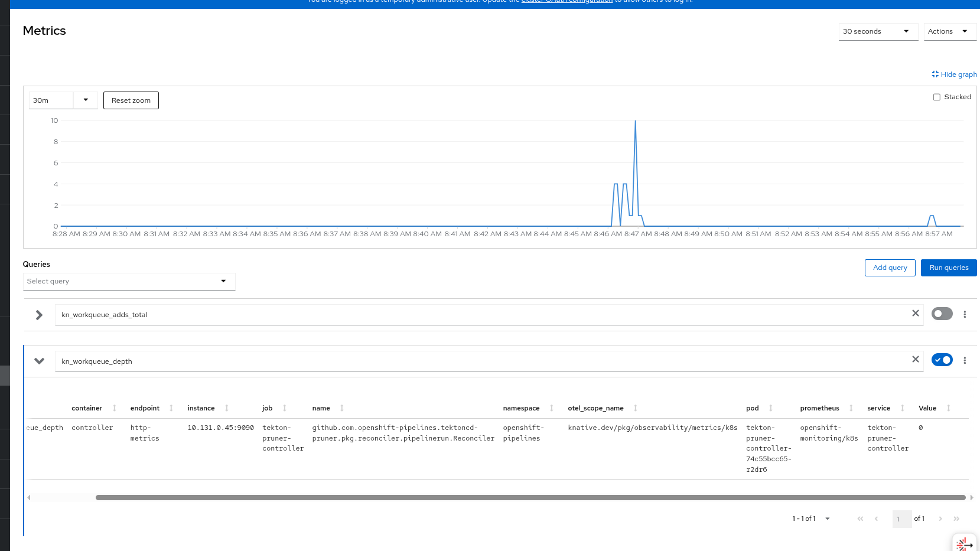Viewport: 980px width, 551px height.
Task: Sort table by the namespace column
Action: click(x=528, y=408)
